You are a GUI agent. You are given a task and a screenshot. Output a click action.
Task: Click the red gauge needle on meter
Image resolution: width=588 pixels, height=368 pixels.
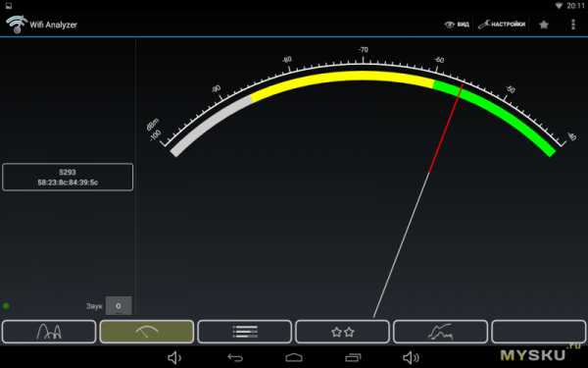(446, 129)
